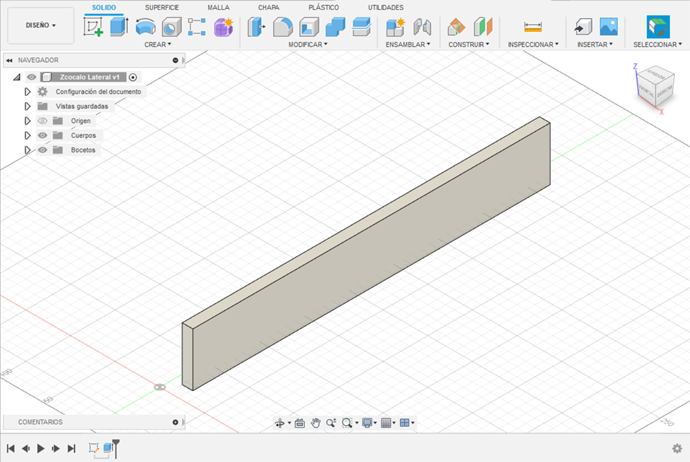Click the Insert Canvas image icon
The height and width of the screenshot is (462, 690).
[x=609, y=27]
